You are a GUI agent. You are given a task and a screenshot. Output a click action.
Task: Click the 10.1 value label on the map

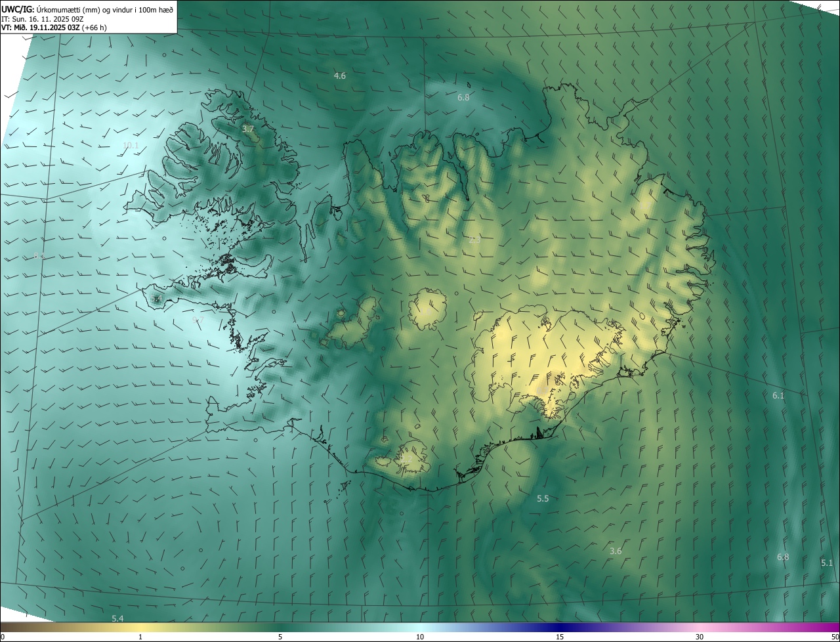pos(131,145)
